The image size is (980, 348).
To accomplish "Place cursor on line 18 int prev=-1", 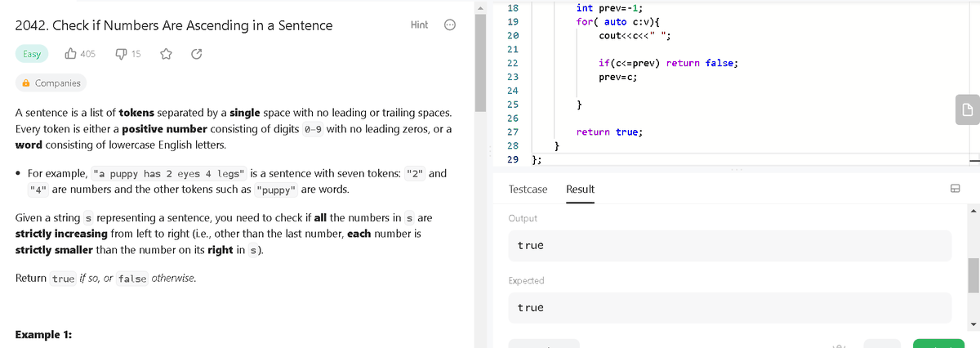I will pyautogui.click(x=609, y=8).
